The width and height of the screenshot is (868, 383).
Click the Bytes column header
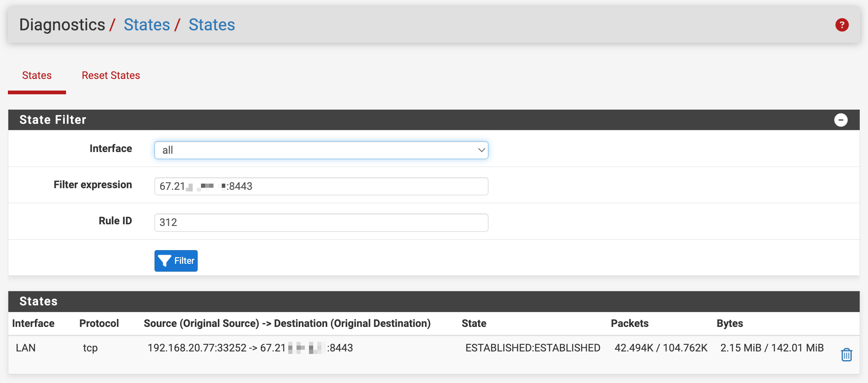pos(729,323)
